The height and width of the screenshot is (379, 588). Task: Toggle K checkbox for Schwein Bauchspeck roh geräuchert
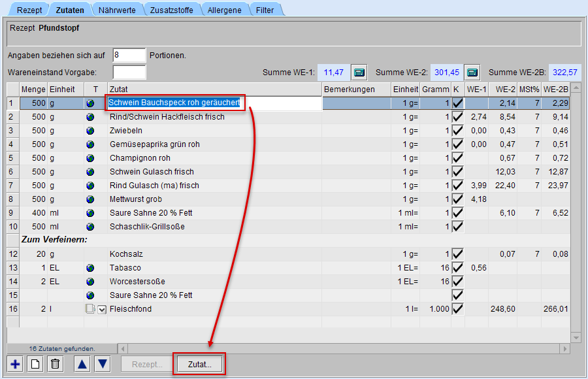(457, 103)
